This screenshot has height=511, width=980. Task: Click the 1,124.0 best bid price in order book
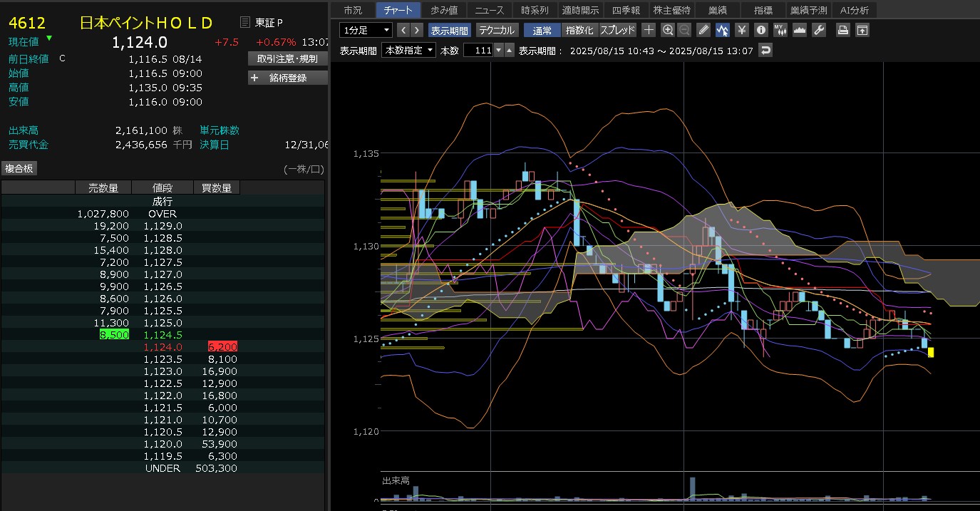click(163, 346)
